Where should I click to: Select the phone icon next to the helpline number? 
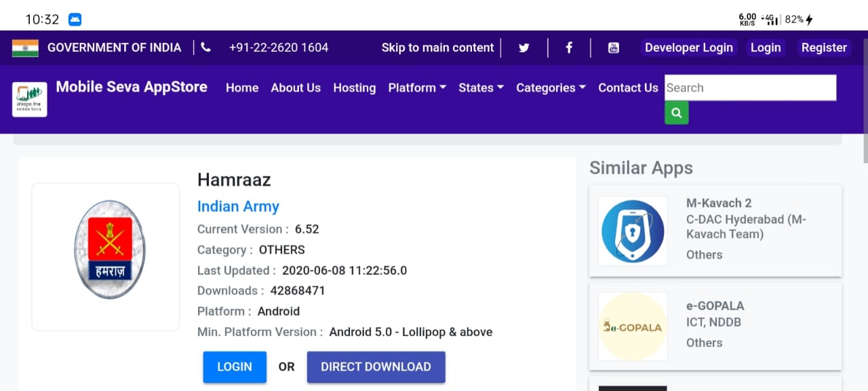205,48
